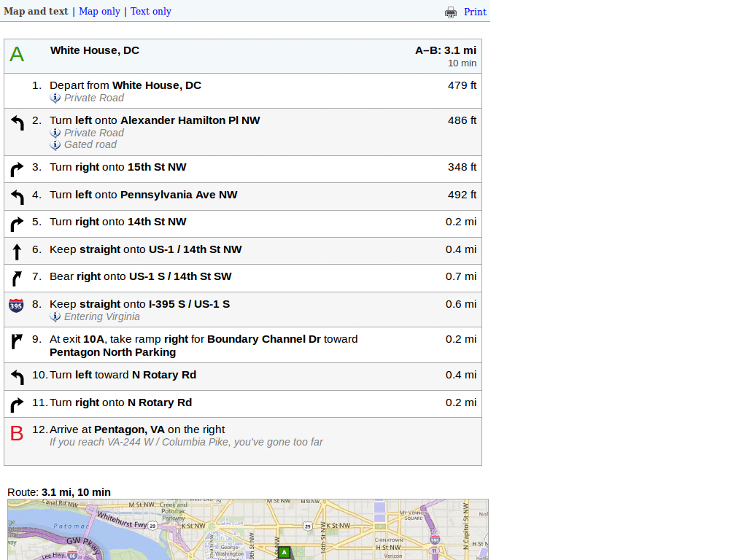747x560 pixels.
Task: Switch to Map only view
Action: [x=99, y=12]
